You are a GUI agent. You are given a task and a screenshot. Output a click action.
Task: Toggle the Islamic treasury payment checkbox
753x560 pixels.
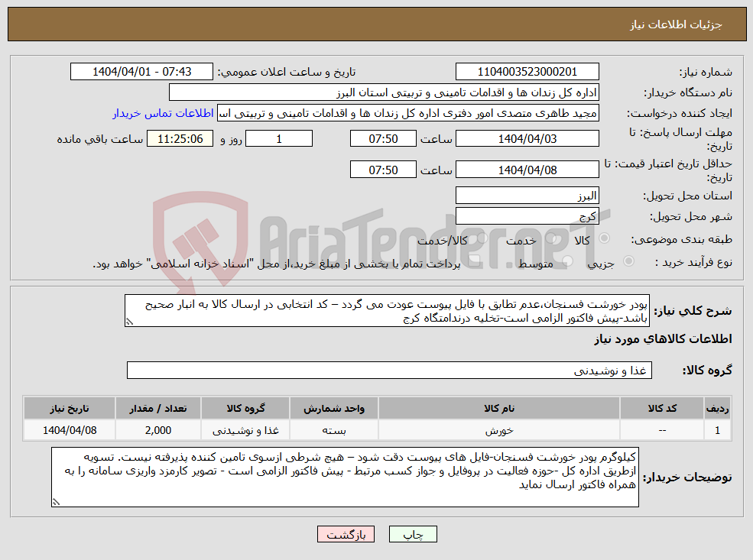(x=475, y=261)
